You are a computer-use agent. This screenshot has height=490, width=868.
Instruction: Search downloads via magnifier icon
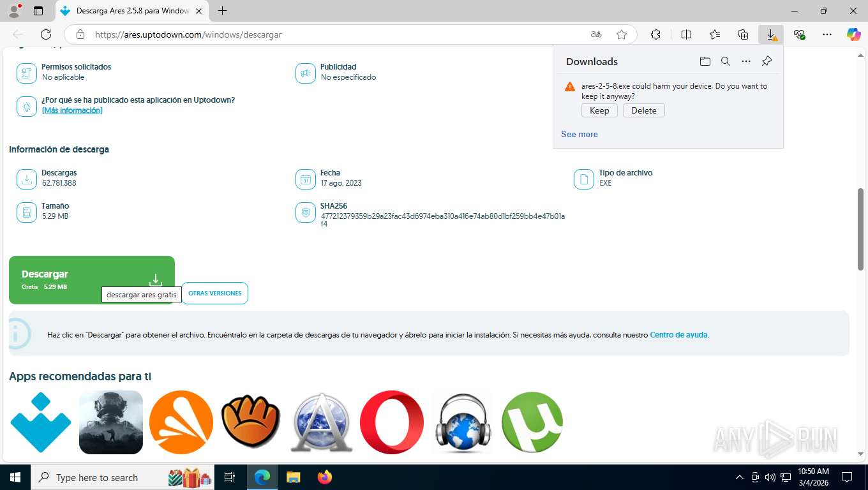coord(725,61)
